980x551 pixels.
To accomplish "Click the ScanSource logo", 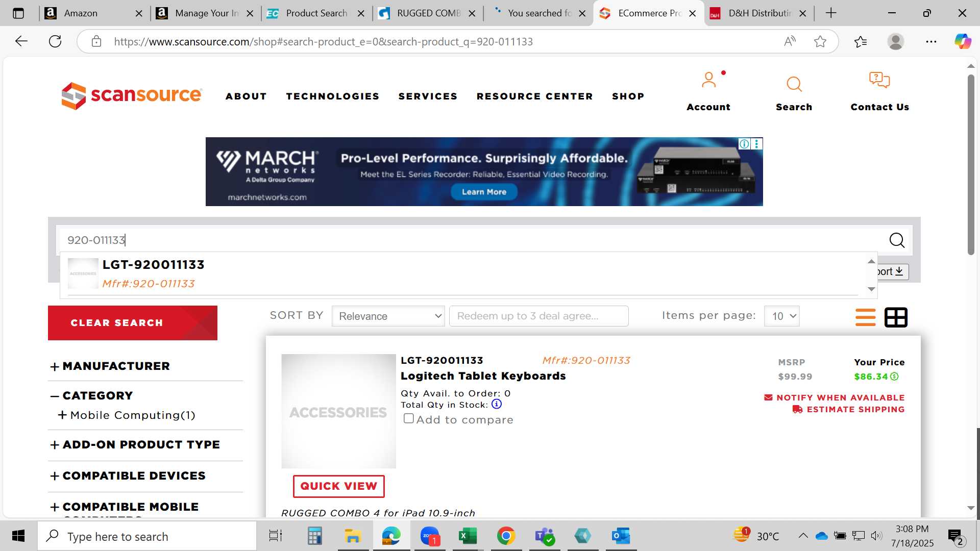I will point(132,95).
